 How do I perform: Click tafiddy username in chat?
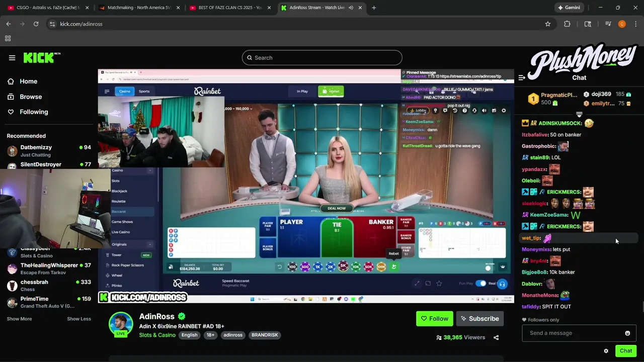530,307
